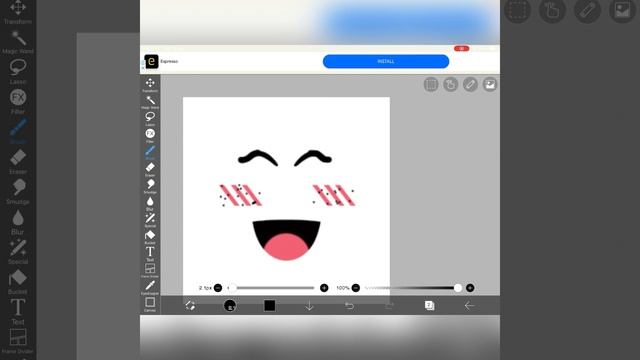The height and width of the screenshot is (360, 640).
Task: Click the large Magic Wand icon in the background toolbar
Action: click(18, 38)
